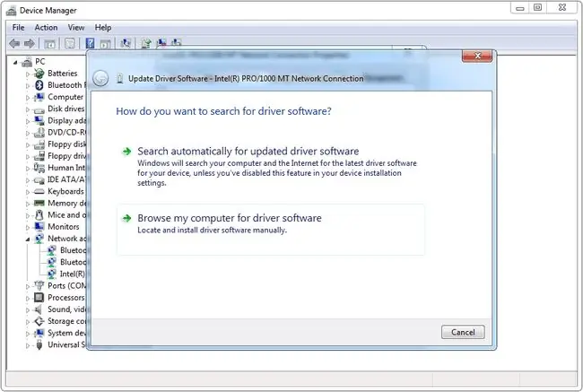This screenshot has width=583, height=392.
Task: Open the File menu
Action: pyautogui.click(x=18, y=28)
